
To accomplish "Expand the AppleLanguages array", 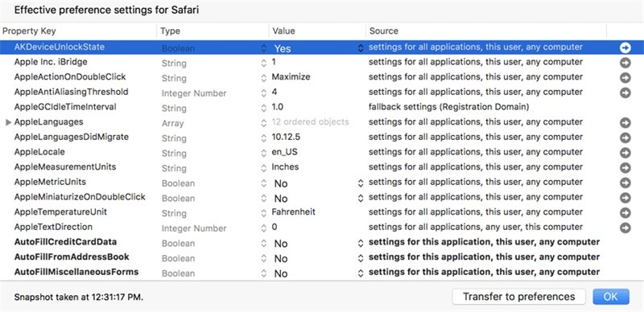I will click(8, 122).
